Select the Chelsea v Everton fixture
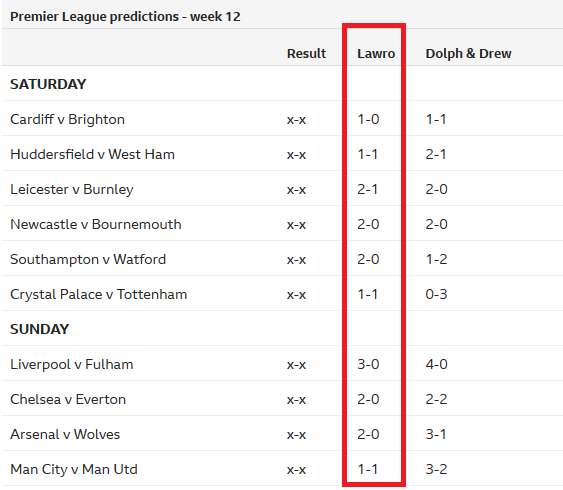Screen dimensions: 563x490 click(x=68, y=399)
